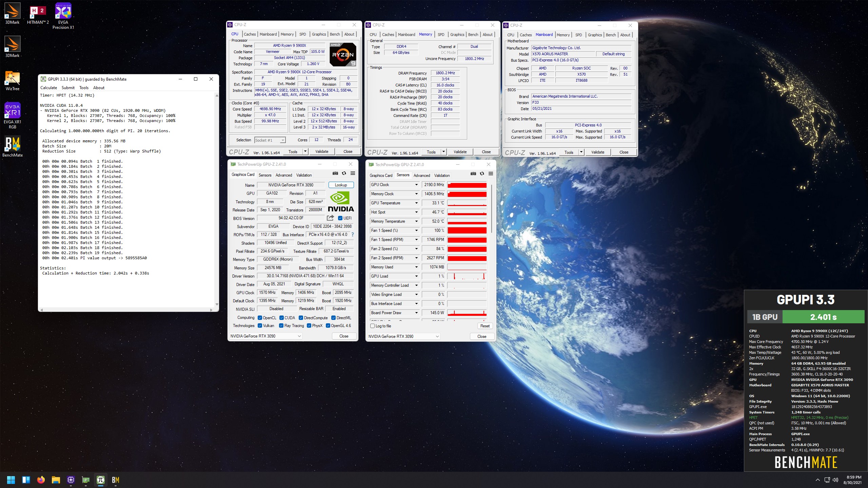Click the camera icon in GPU-Z Sensors window
Screen dimensions: 868x488
[473, 174]
